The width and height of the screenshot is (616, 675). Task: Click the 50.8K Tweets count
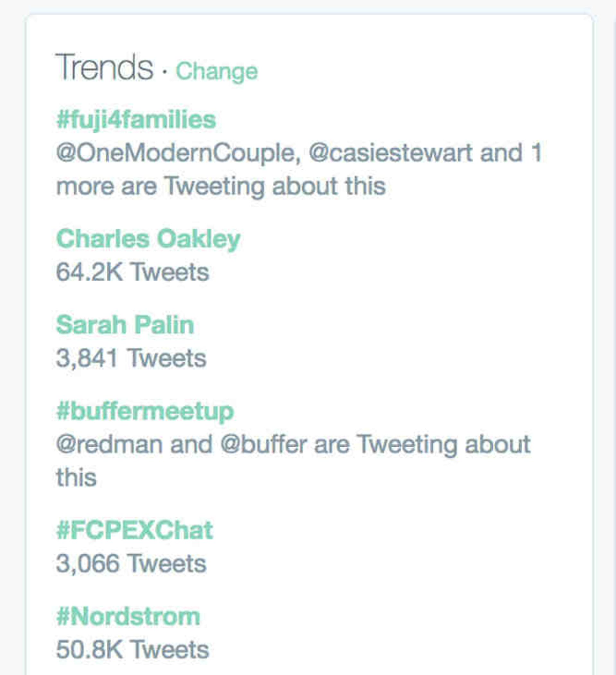coord(133,650)
